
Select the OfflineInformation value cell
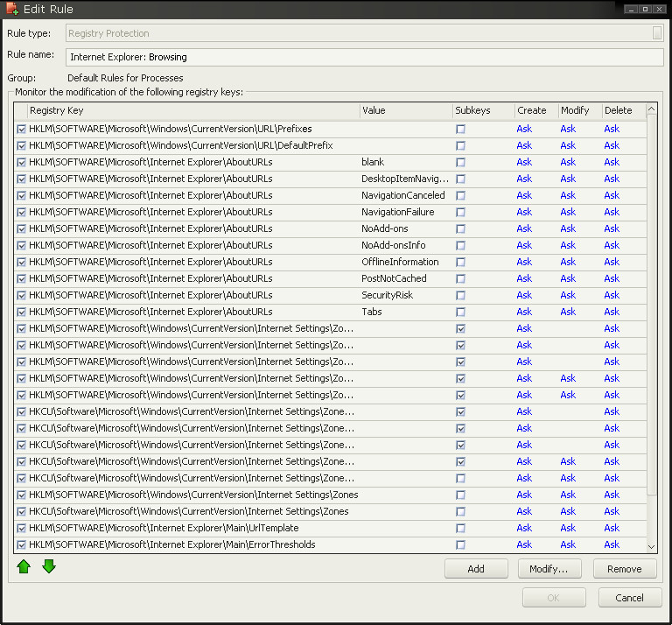pyautogui.click(x=400, y=263)
